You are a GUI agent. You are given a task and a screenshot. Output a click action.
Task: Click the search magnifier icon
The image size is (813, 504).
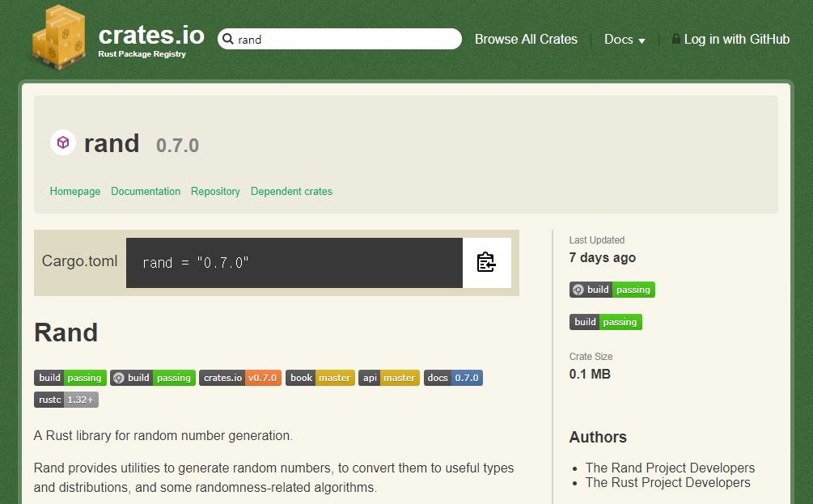click(x=228, y=39)
